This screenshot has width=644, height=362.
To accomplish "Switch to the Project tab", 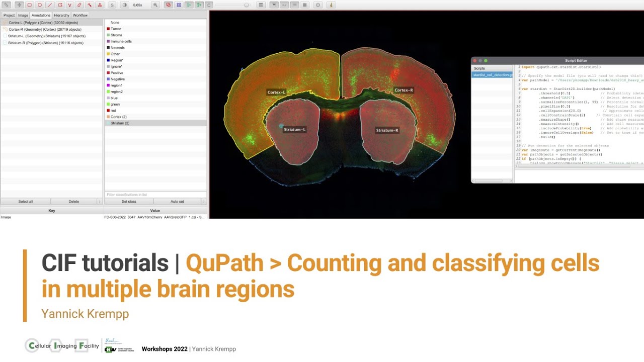I will [x=9, y=15].
